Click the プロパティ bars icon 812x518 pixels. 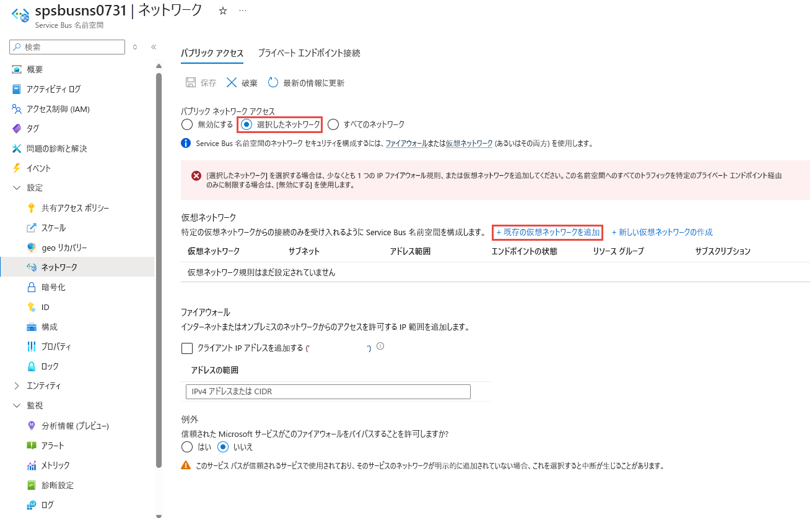[32, 347]
